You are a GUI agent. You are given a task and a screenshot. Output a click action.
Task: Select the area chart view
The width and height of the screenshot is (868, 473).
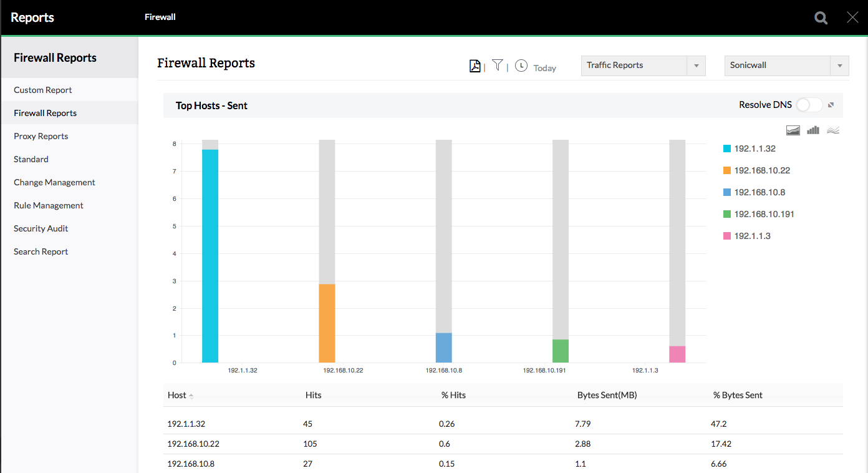[x=793, y=130]
